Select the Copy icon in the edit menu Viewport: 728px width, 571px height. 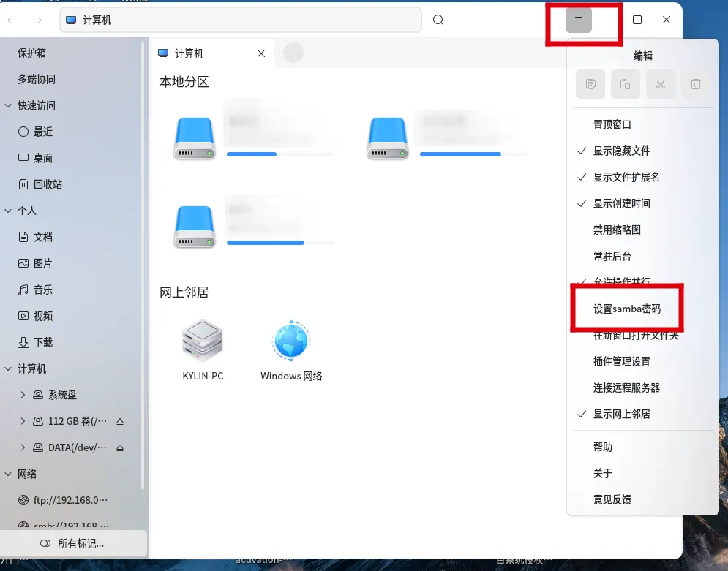(590, 84)
